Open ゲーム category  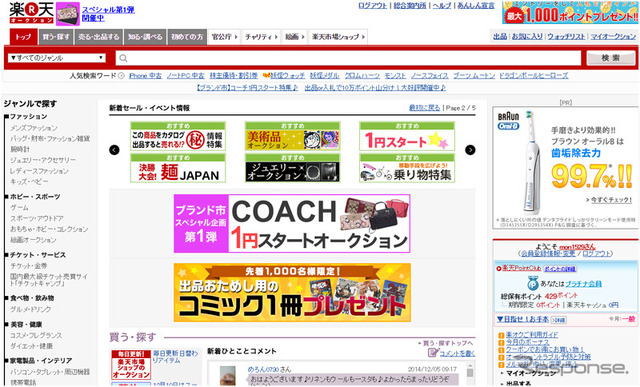pyautogui.click(x=19, y=207)
